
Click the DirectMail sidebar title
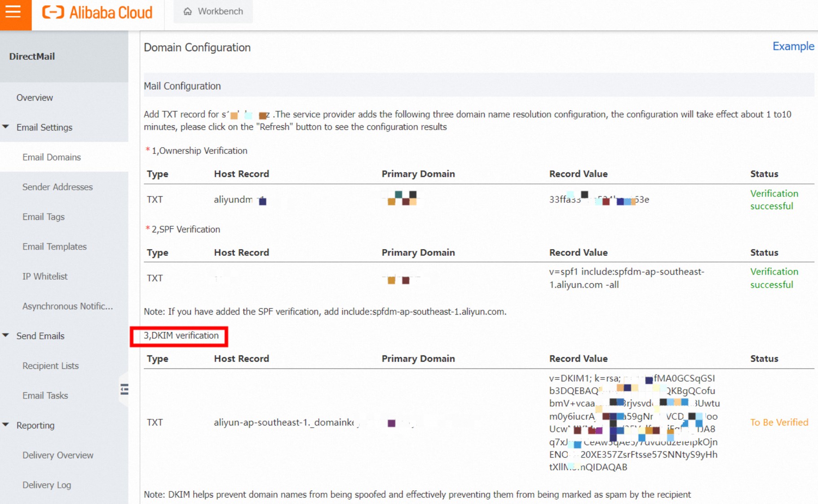(32, 57)
